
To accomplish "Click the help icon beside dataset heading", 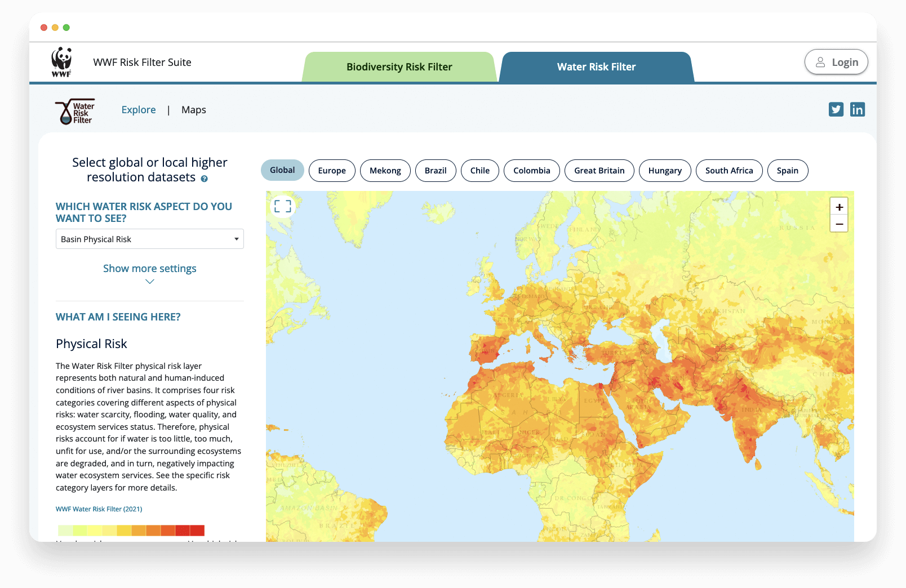I will [x=205, y=179].
